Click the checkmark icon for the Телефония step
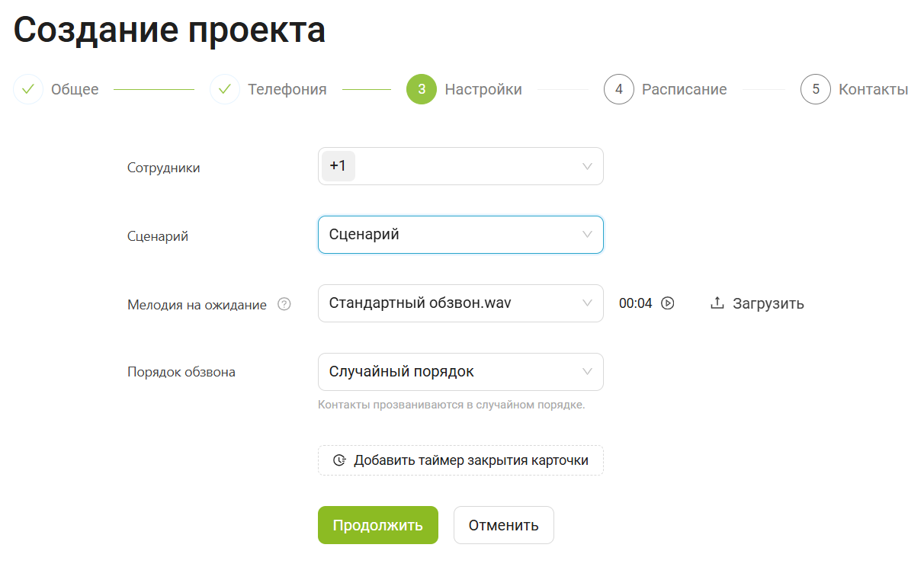The image size is (924, 583). click(x=225, y=89)
